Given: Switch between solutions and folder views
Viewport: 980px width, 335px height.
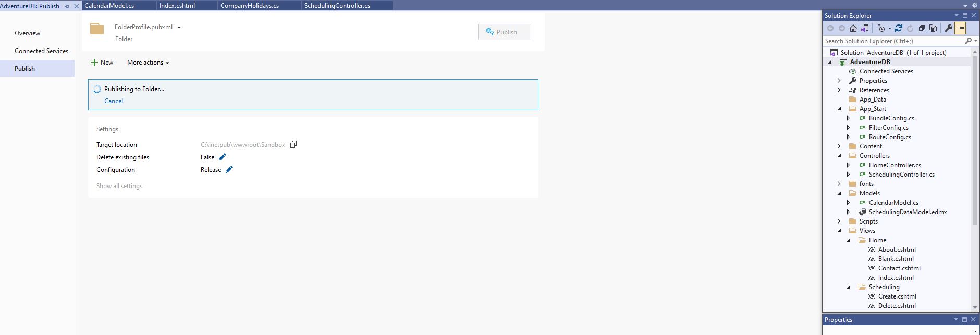Looking at the screenshot, I should coord(865,28).
